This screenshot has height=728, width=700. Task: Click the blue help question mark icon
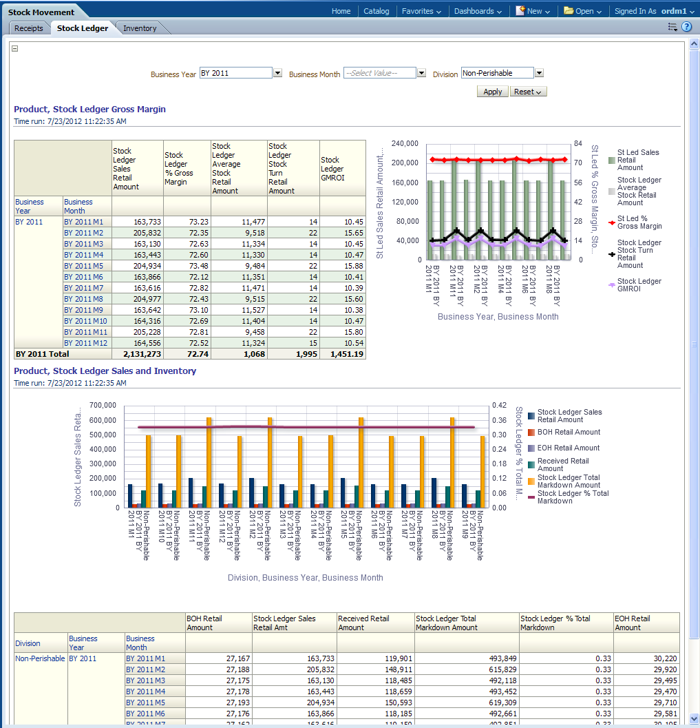(x=686, y=27)
